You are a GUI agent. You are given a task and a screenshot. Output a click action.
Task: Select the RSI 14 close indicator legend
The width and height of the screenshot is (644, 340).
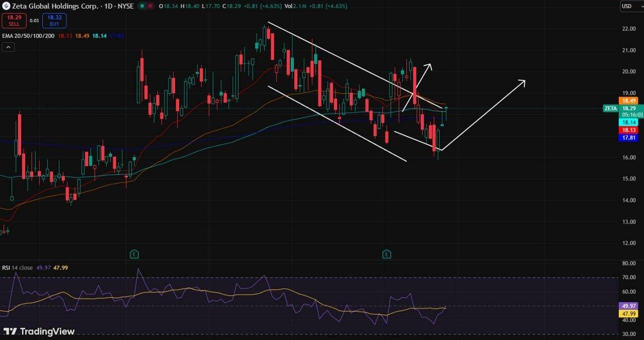18,267
